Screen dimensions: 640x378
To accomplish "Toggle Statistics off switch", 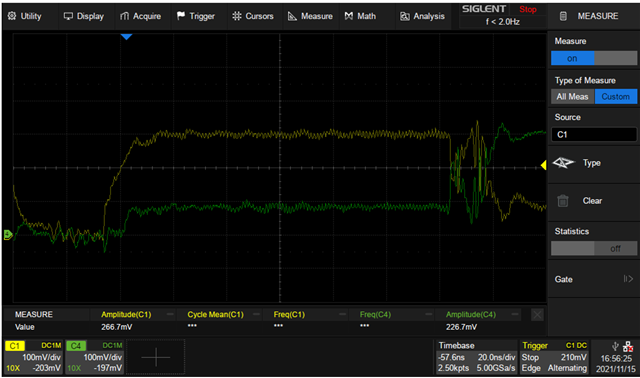I will (594, 248).
